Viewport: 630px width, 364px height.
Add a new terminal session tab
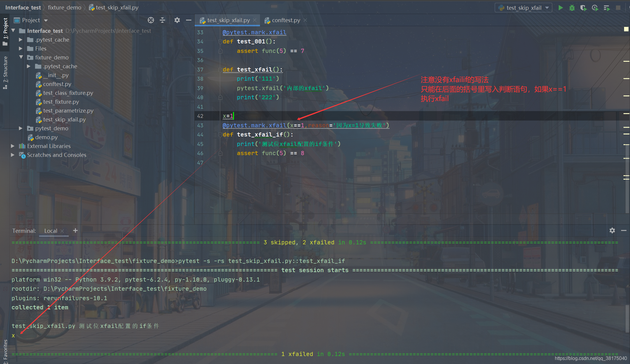[75, 230]
